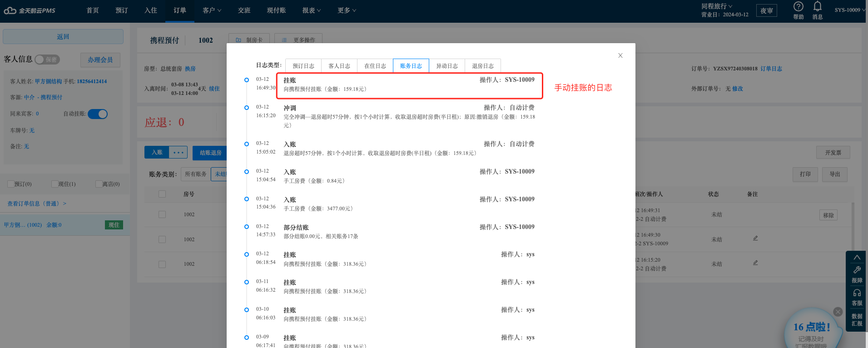Check the 现住(1) checkbox
Image resolution: width=868 pixels, height=348 pixels.
pyautogui.click(x=55, y=184)
